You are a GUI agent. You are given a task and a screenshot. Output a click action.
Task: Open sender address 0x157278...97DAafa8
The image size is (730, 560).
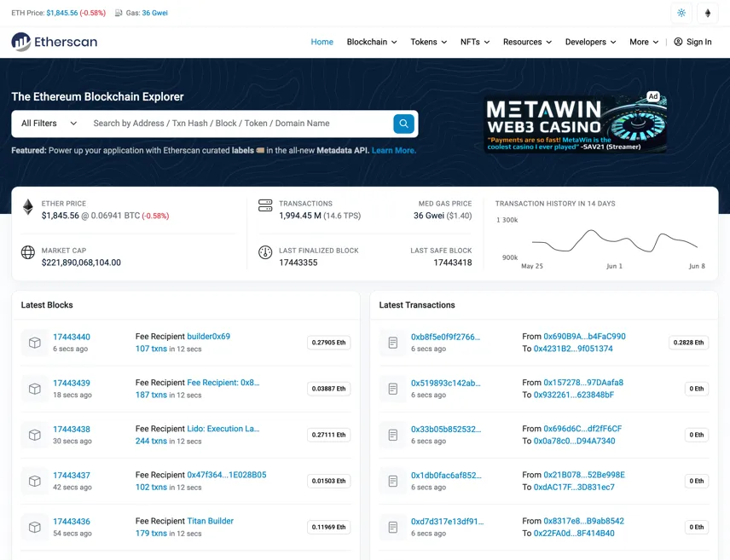tap(583, 382)
